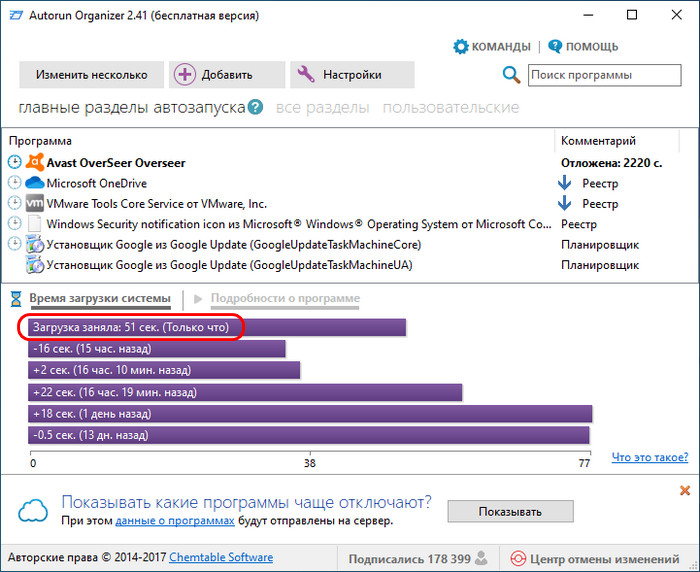Click the -0.5 сек. (13 дн. назад) bar
The image size is (700, 572).
(308, 435)
